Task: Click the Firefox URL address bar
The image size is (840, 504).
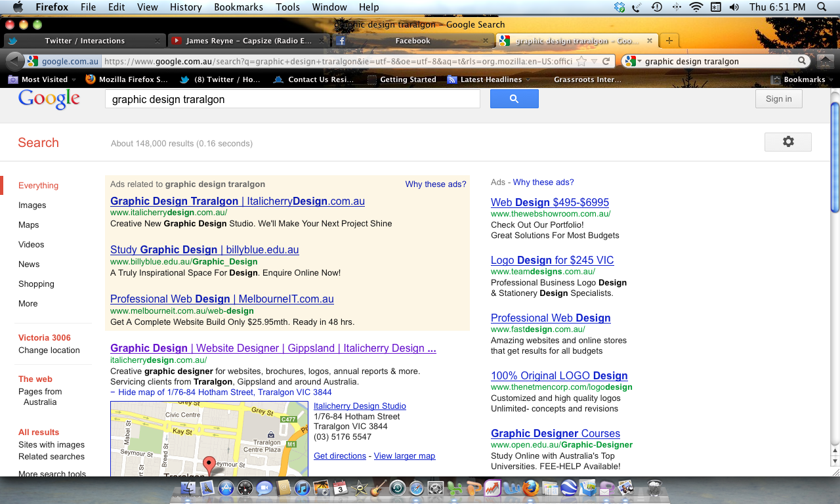Action: click(x=337, y=61)
